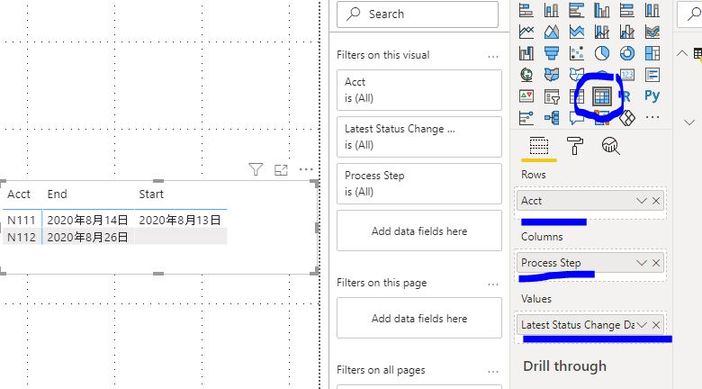The width and height of the screenshot is (702, 389).
Task: Expand the Acct filter card
Action: [419, 90]
